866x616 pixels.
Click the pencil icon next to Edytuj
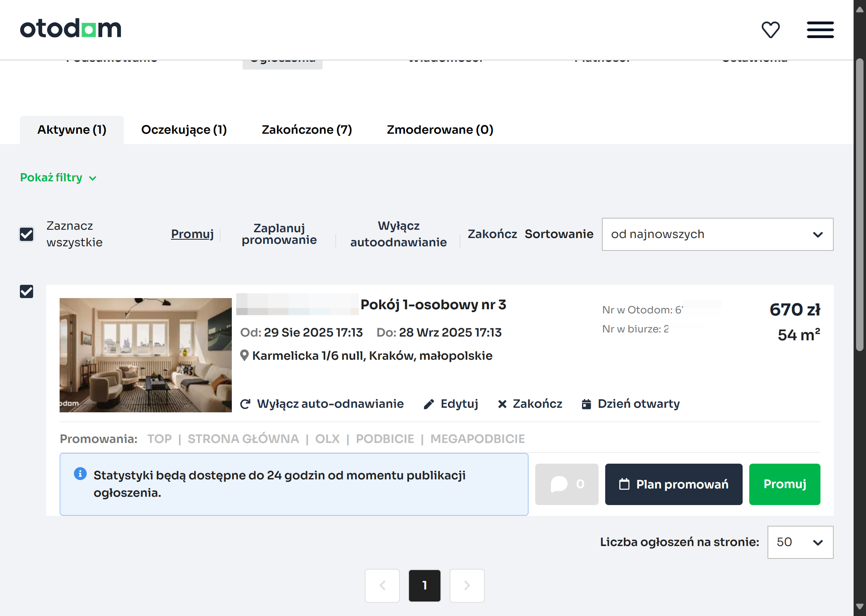429,404
